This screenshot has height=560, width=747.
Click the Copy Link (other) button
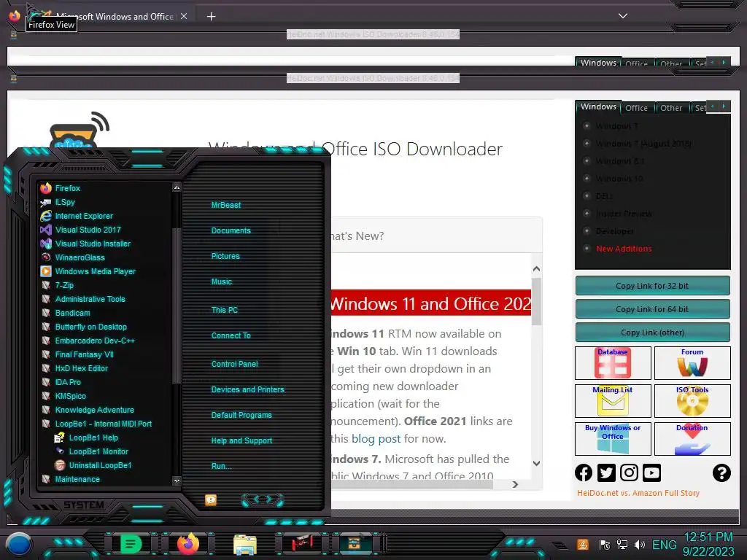coord(652,332)
